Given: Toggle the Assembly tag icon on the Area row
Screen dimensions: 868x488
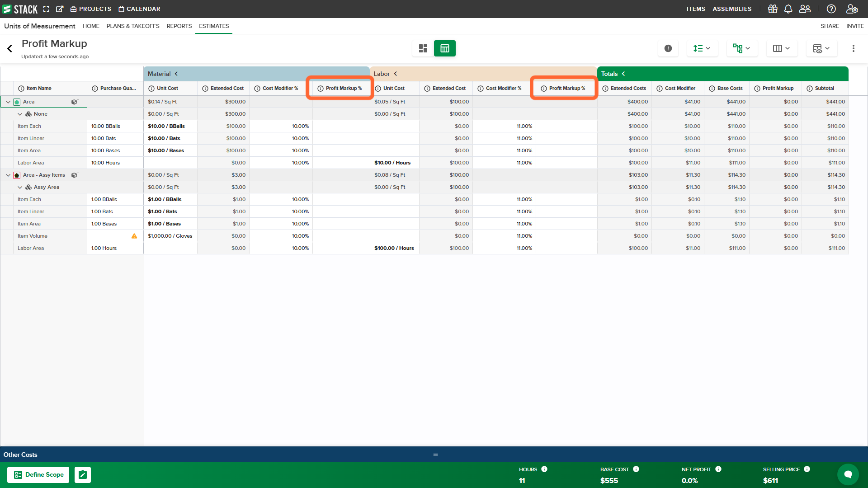Looking at the screenshot, I should click(x=74, y=102).
